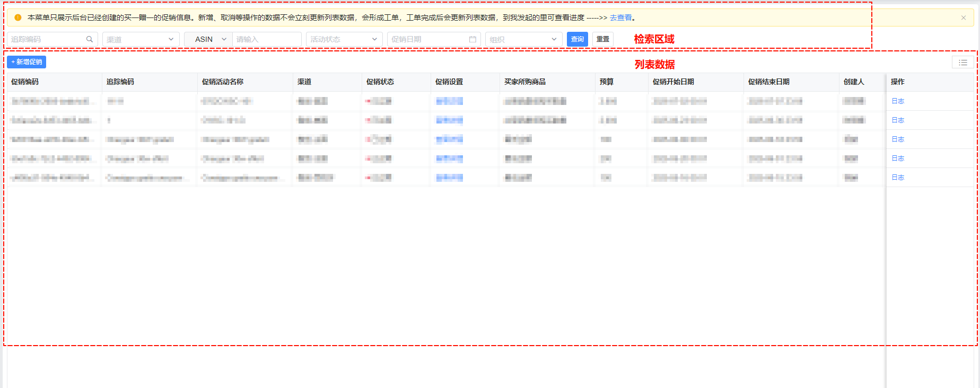Click the 重置 button
The image size is (980, 388).
click(x=603, y=39)
